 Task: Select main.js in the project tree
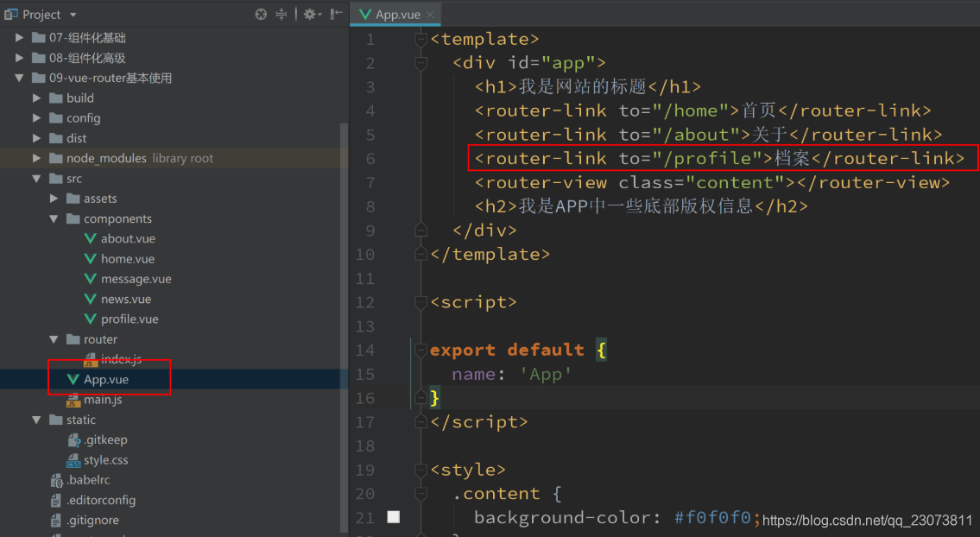point(103,400)
